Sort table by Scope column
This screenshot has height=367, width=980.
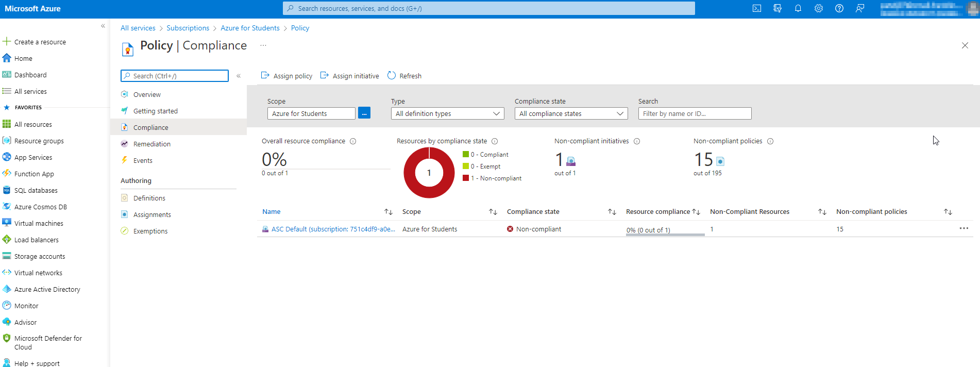click(x=493, y=212)
